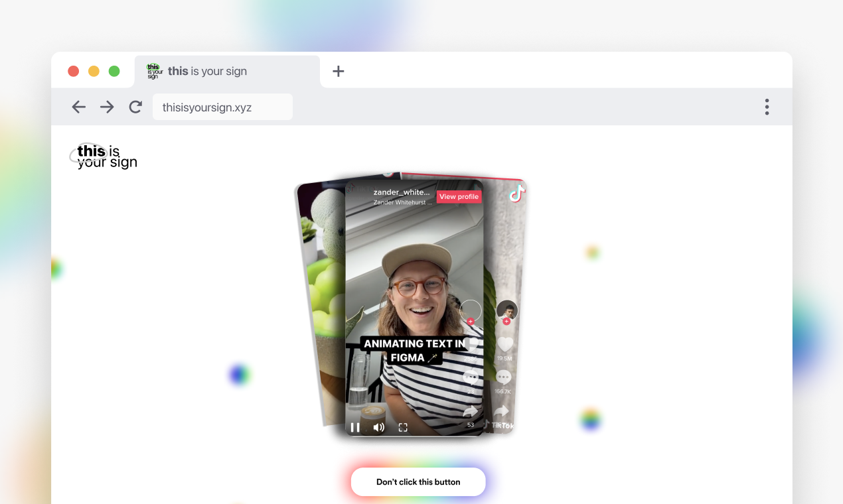Pause the front TikTok video

(355, 428)
